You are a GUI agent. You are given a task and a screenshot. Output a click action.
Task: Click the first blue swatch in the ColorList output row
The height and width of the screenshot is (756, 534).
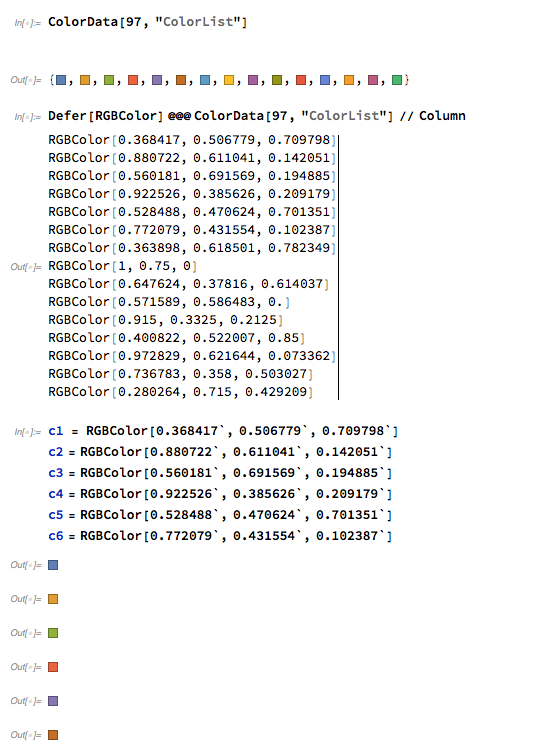click(61, 80)
